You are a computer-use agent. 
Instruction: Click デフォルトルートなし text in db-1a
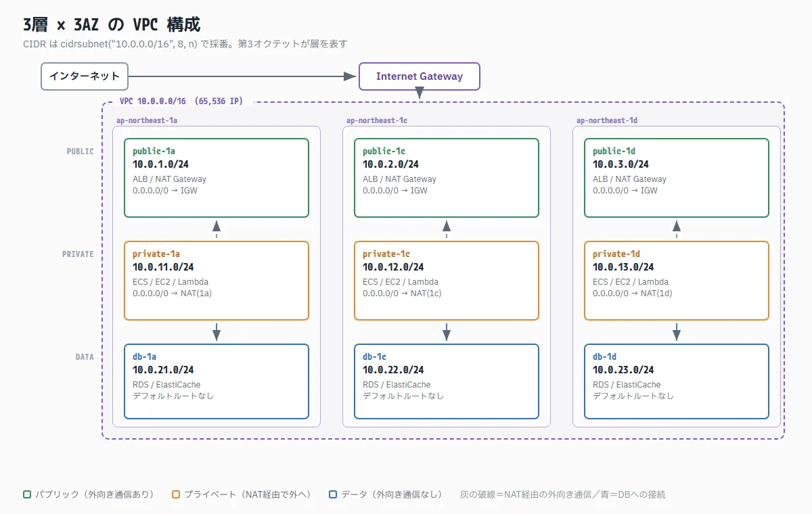tap(173, 396)
